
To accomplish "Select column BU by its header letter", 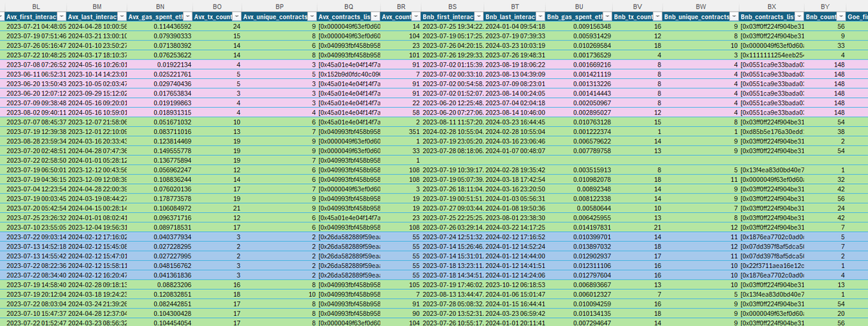I will (579, 5).
